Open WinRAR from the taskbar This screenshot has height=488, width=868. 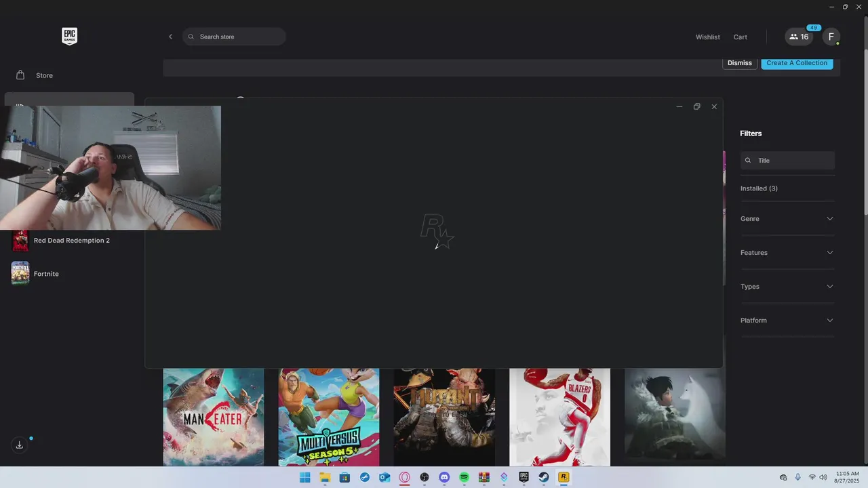484,477
